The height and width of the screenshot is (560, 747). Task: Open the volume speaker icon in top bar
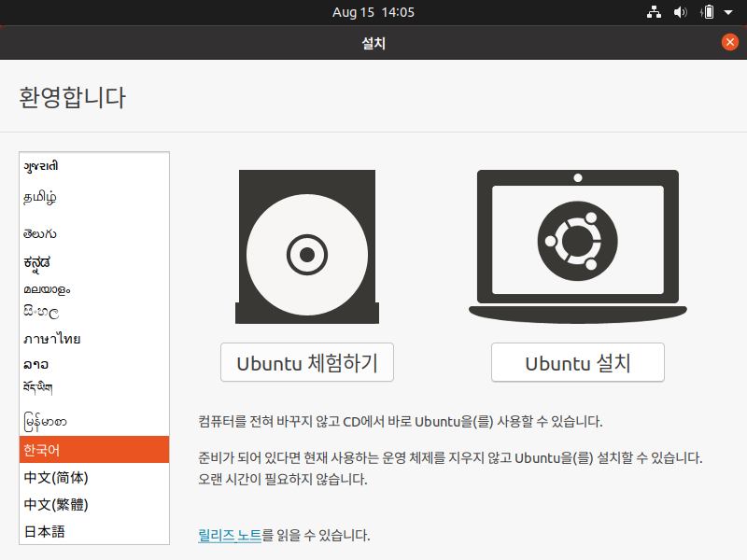pos(681,12)
